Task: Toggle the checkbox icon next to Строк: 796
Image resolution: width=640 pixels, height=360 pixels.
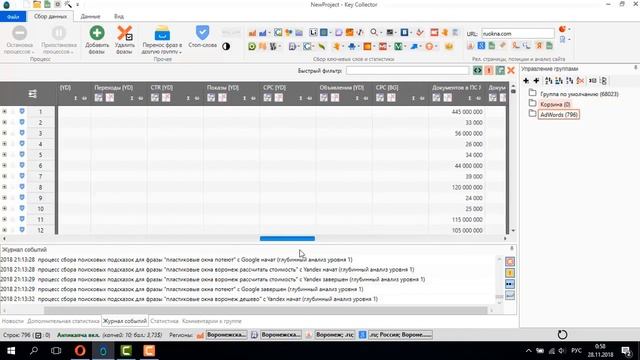Action: [38, 335]
